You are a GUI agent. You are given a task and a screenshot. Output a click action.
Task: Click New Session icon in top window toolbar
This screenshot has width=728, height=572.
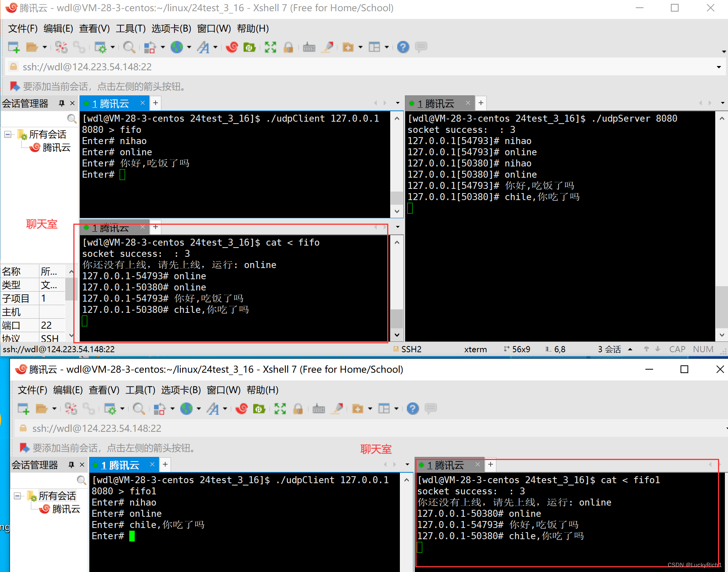coord(14,47)
